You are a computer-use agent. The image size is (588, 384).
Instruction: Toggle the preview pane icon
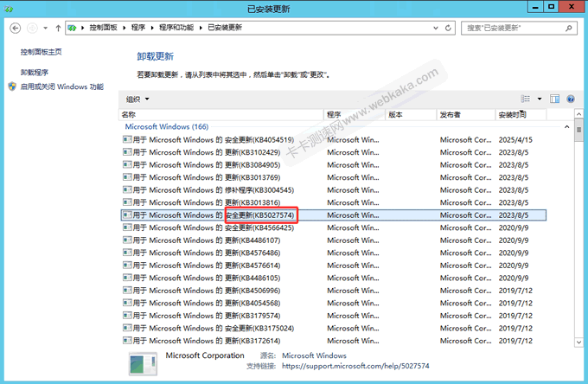(555, 99)
